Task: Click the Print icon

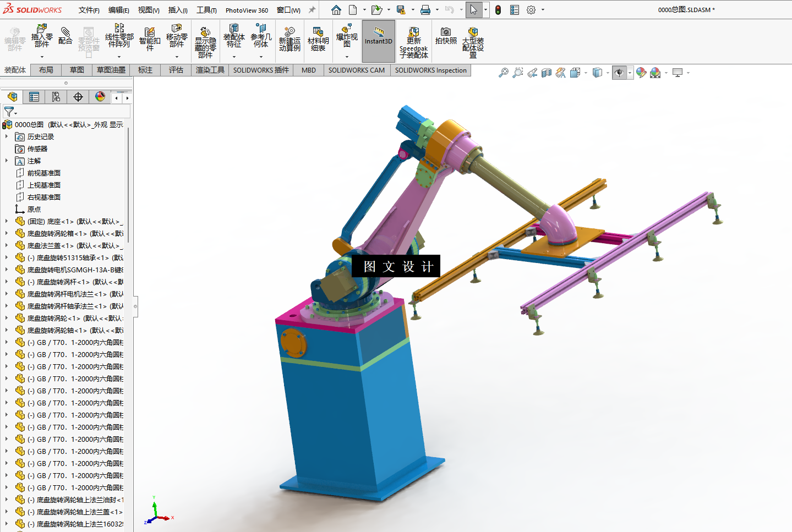Action: pyautogui.click(x=425, y=10)
